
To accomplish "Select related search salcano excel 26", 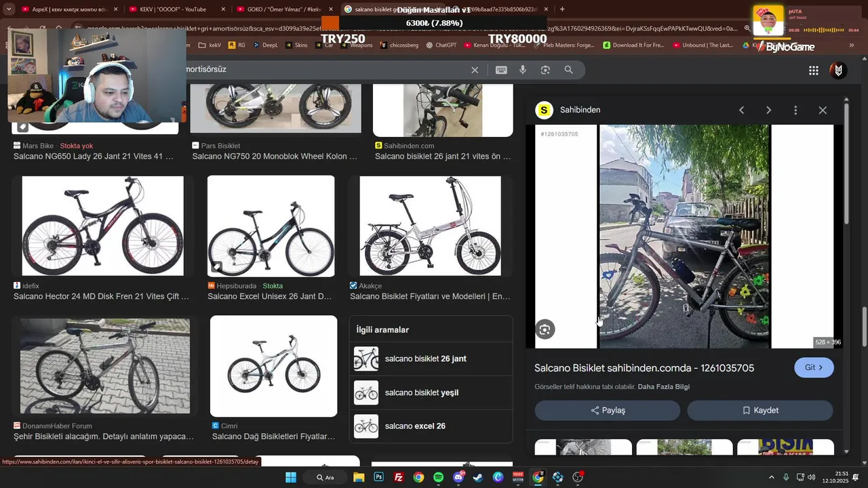I will pyautogui.click(x=431, y=426).
